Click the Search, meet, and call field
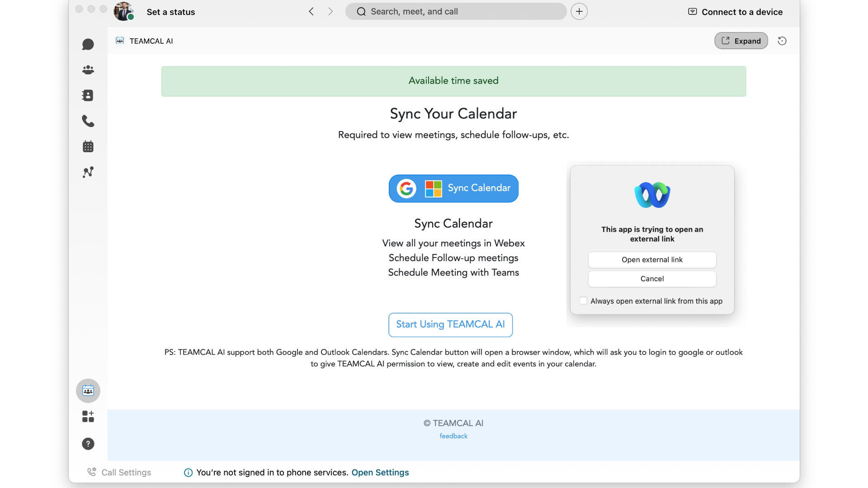This screenshot has height=488, width=868. click(456, 12)
